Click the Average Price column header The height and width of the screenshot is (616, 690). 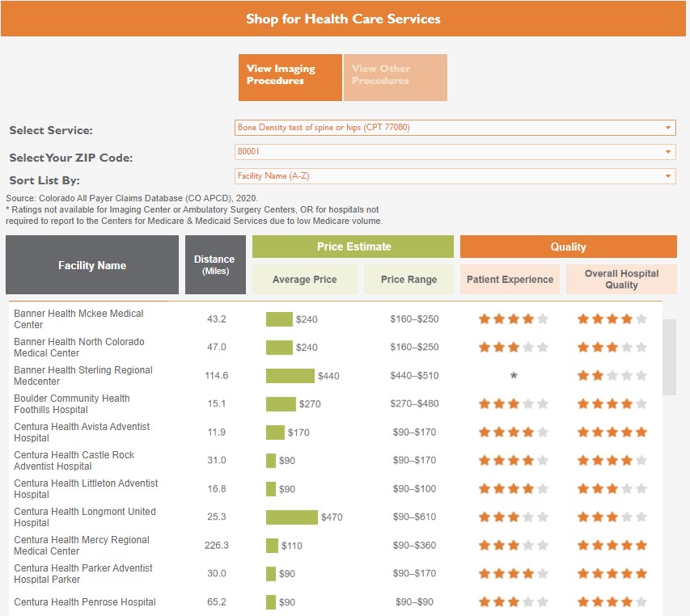click(x=304, y=279)
